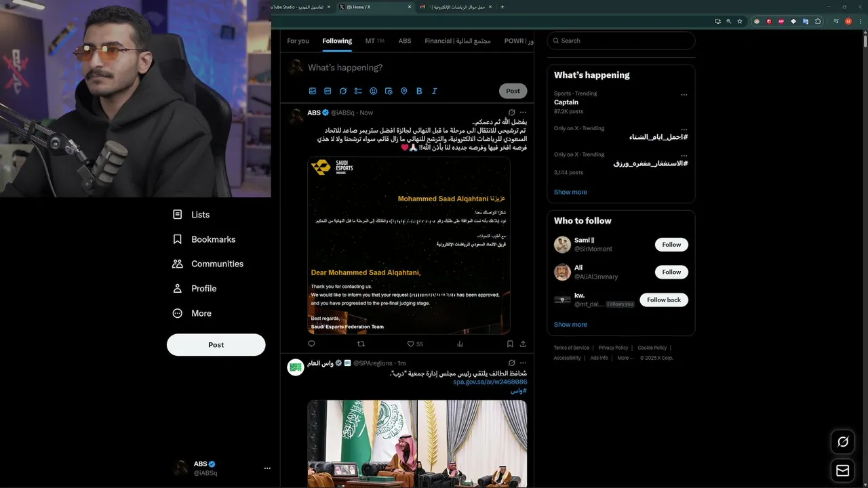Switch to Gmail browser tab
The width and height of the screenshot is (868, 488).
[x=454, y=7]
